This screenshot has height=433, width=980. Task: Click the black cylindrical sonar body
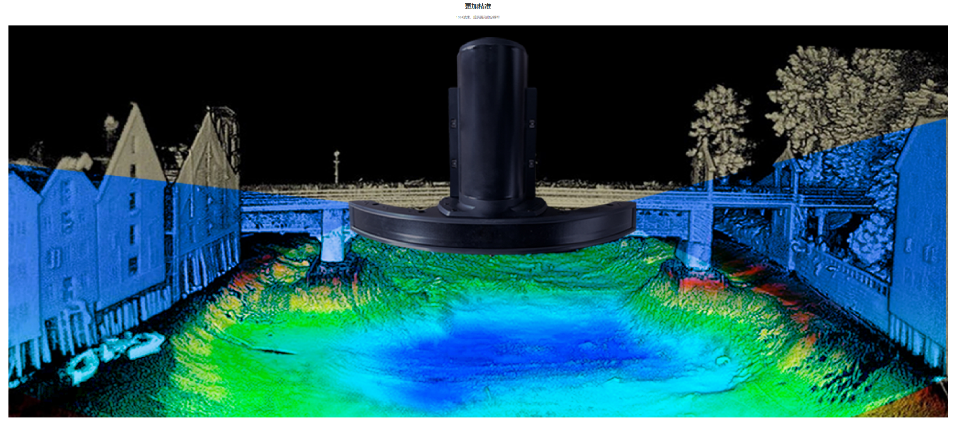pos(492,123)
